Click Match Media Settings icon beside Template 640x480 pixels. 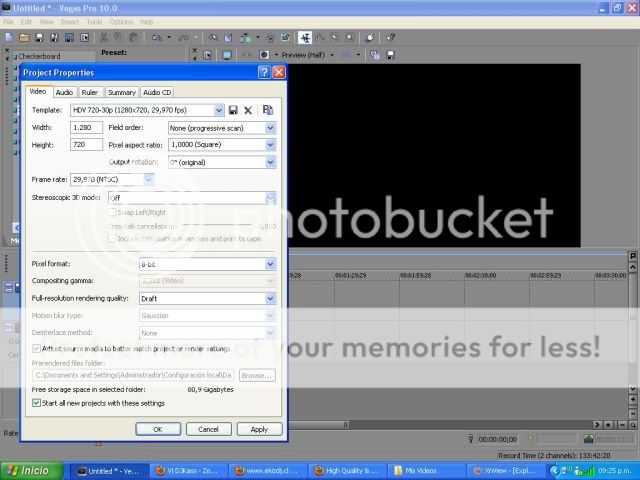(268, 110)
